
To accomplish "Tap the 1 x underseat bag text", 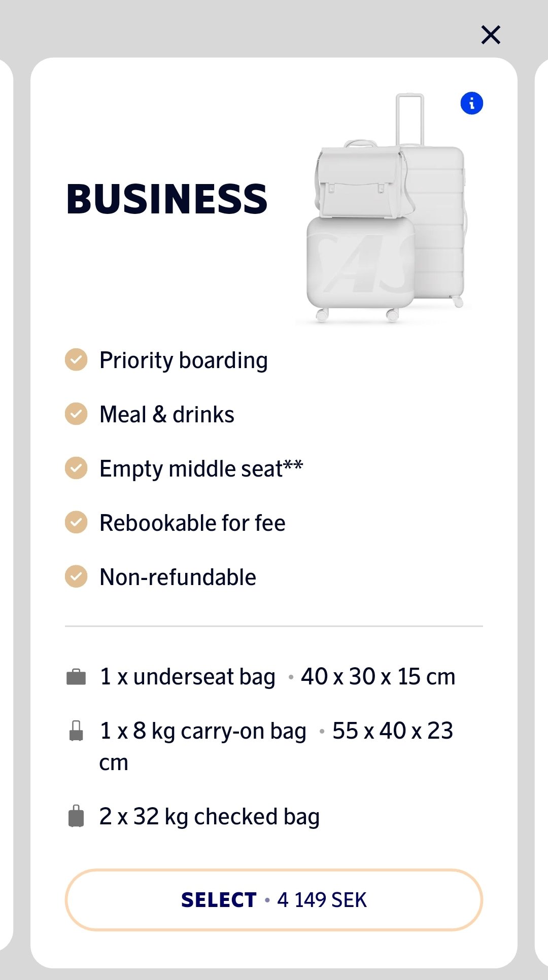I will pyautogui.click(x=188, y=677).
